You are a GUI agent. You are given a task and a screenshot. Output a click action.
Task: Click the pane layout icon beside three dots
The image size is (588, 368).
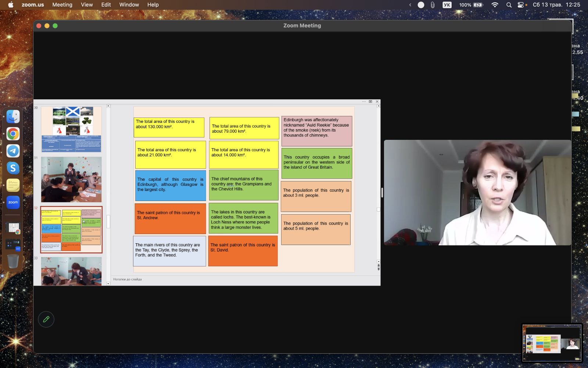click(370, 102)
